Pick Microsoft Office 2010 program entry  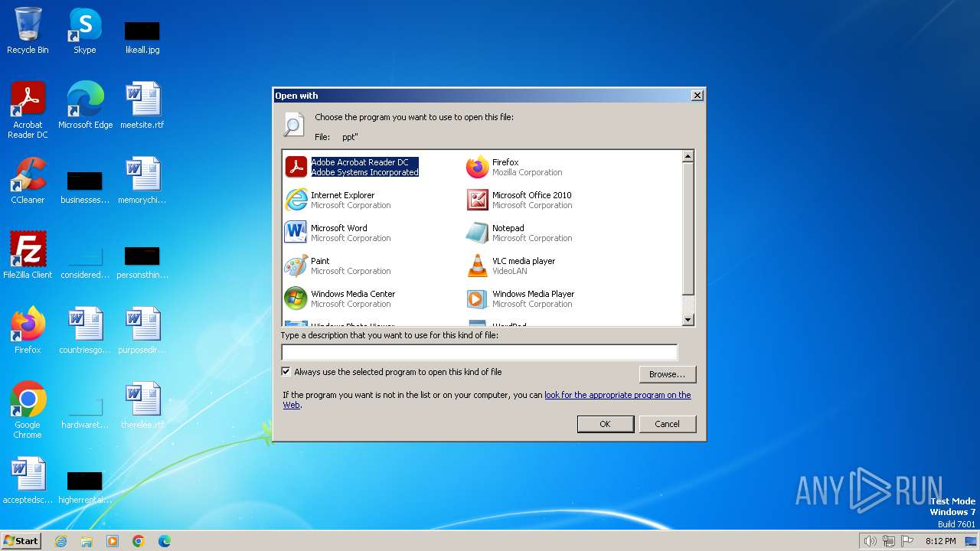[520, 200]
